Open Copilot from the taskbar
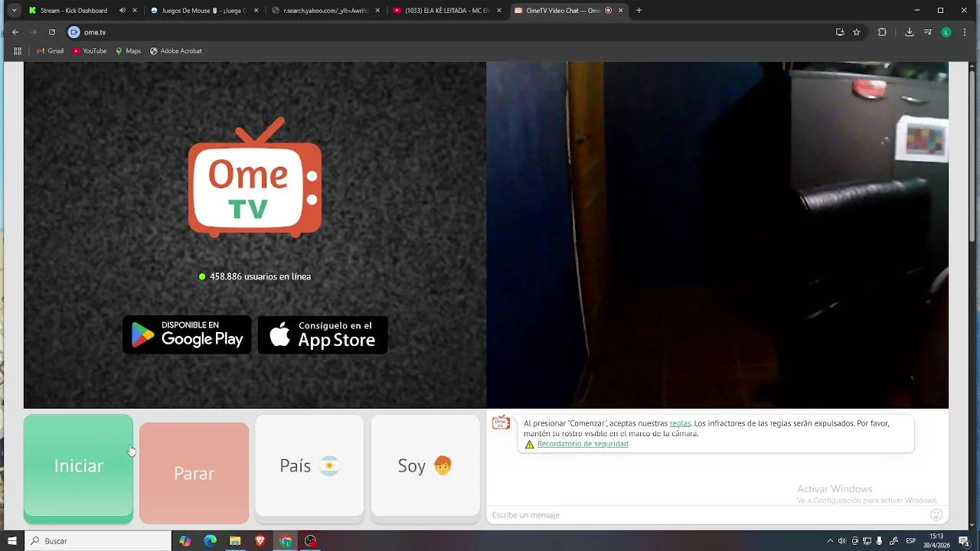 (x=185, y=541)
